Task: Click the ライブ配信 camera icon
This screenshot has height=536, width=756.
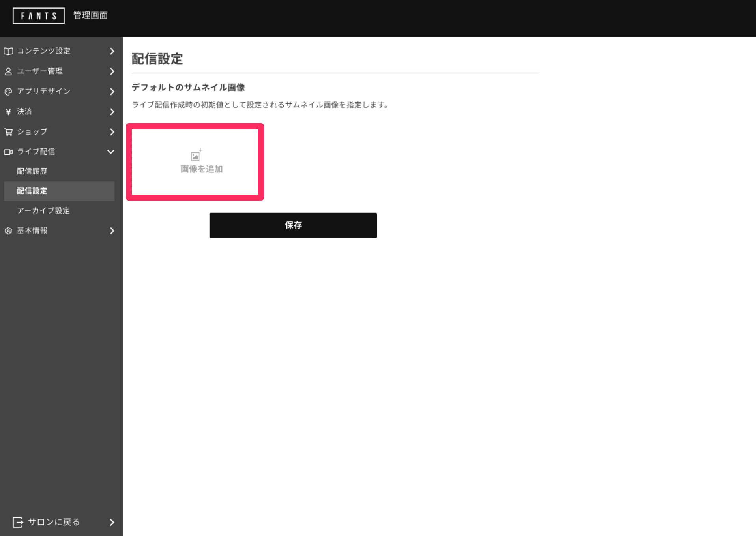Action: click(x=8, y=152)
